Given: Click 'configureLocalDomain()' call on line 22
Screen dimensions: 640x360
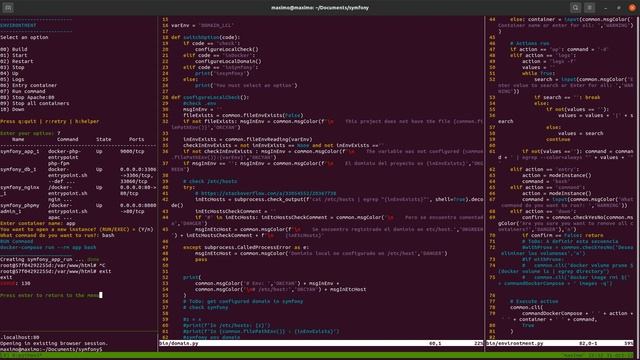Looking at the screenshot, I should (x=228, y=61).
